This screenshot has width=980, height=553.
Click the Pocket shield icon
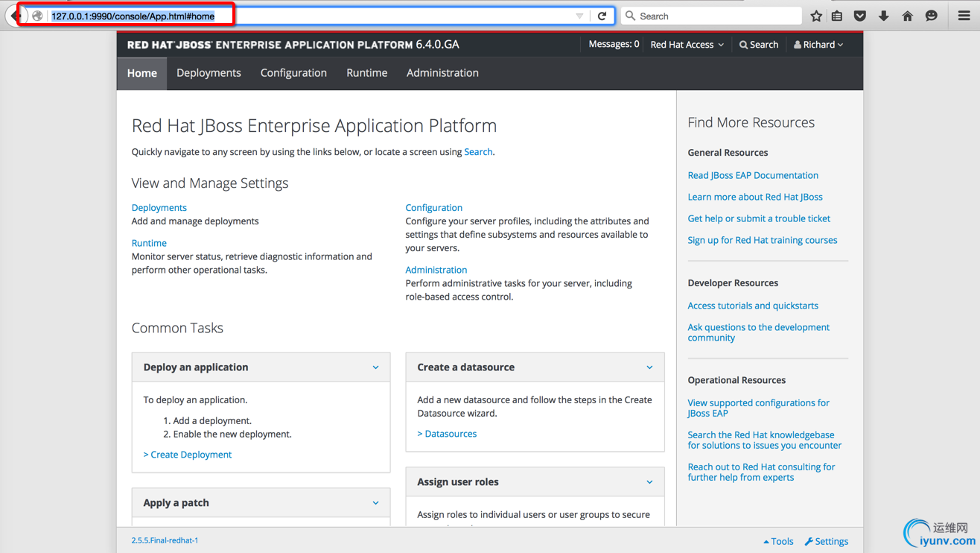point(860,16)
